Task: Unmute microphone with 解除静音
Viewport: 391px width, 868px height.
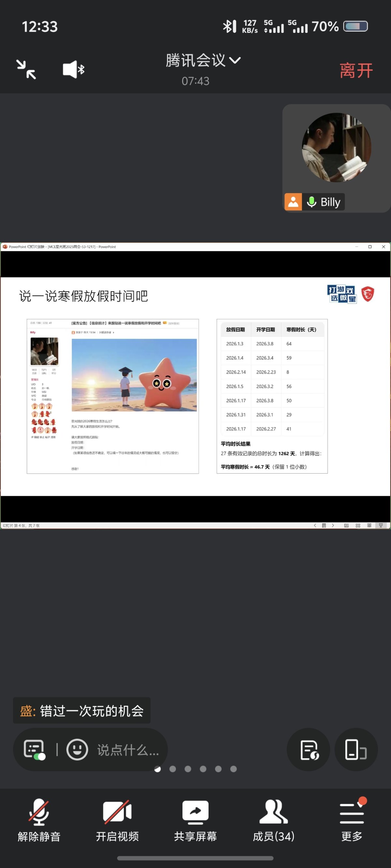Action: tap(39, 820)
